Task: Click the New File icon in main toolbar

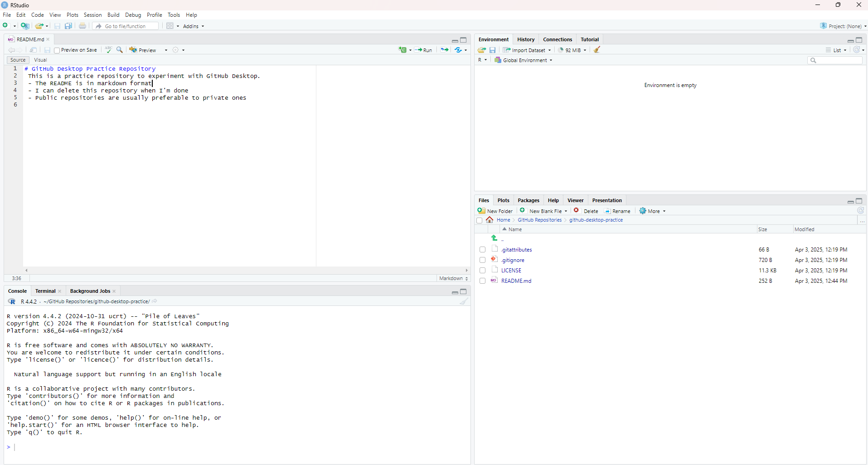Action: point(5,26)
